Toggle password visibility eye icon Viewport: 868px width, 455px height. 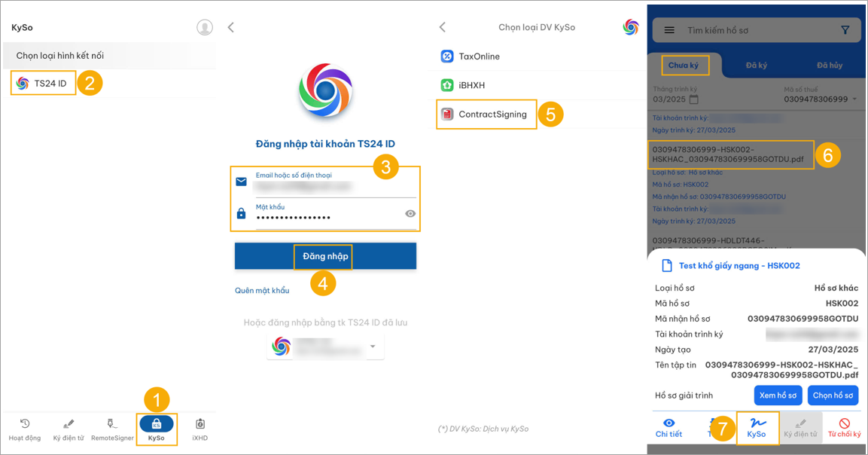(x=410, y=213)
